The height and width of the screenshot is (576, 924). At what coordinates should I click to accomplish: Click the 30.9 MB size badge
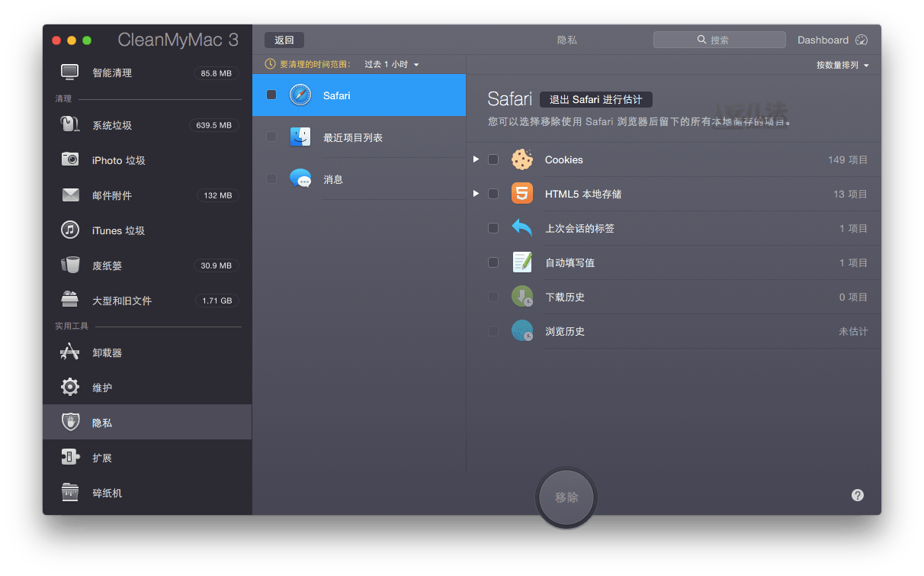pos(216,265)
